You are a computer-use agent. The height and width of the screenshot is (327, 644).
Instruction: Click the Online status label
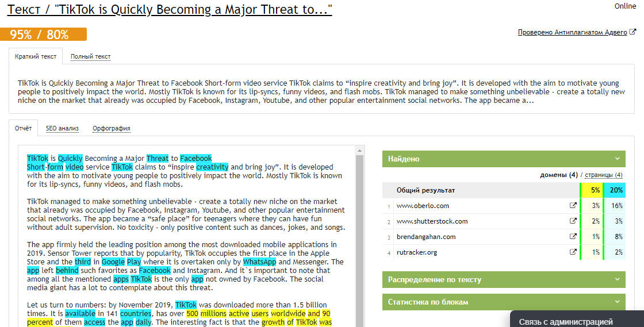pyautogui.click(x=625, y=6)
